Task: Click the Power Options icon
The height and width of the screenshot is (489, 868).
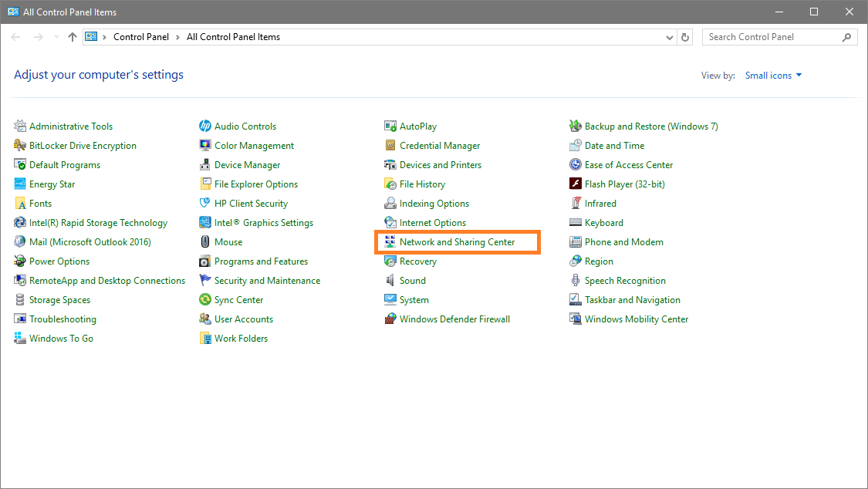Action: pyautogui.click(x=20, y=261)
